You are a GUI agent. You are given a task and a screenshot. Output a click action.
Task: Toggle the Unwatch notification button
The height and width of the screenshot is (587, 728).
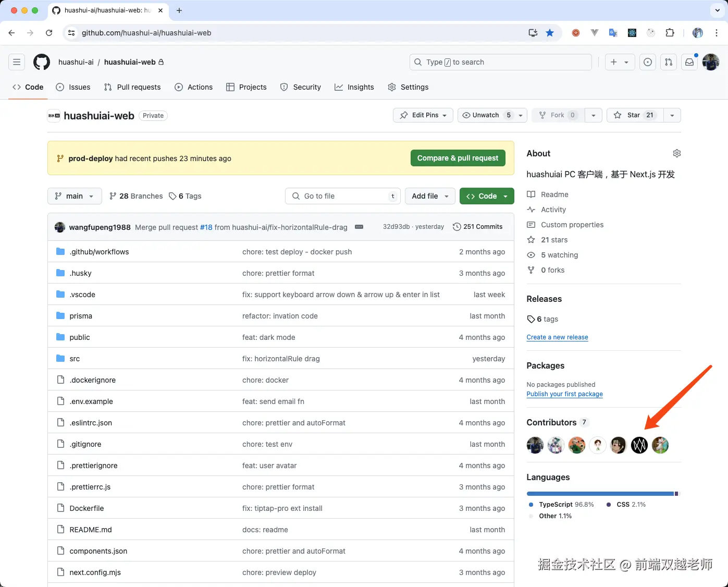[486, 115]
